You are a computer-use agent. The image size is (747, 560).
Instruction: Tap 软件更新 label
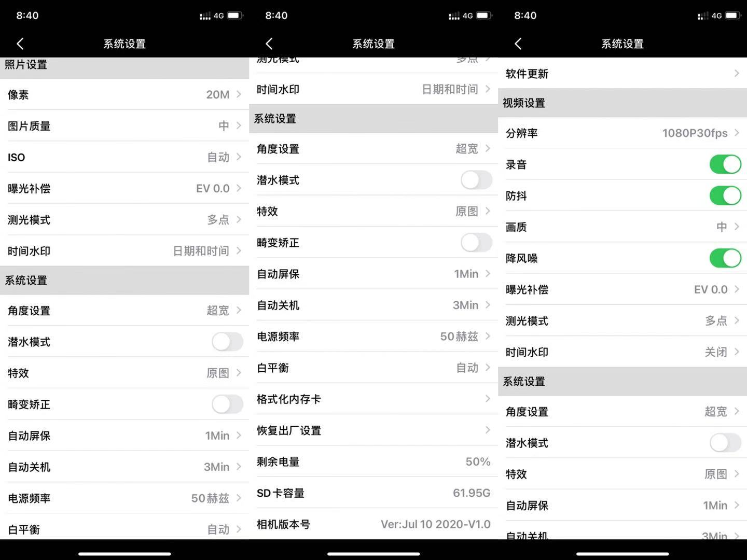coord(527,74)
